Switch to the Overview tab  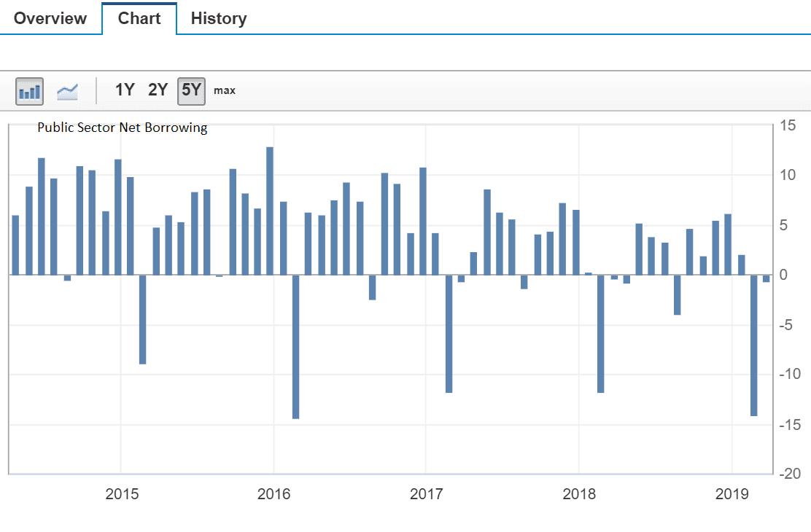pos(50,18)
